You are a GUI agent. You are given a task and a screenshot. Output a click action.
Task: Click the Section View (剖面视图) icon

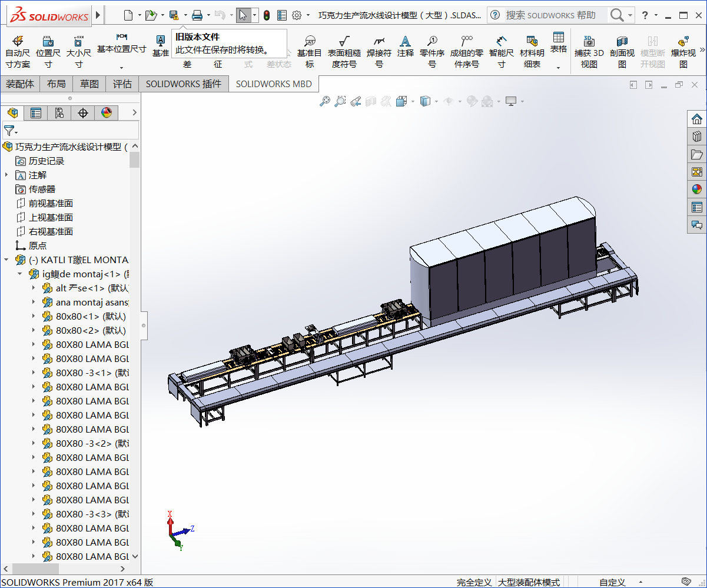(x=622, y=51)
